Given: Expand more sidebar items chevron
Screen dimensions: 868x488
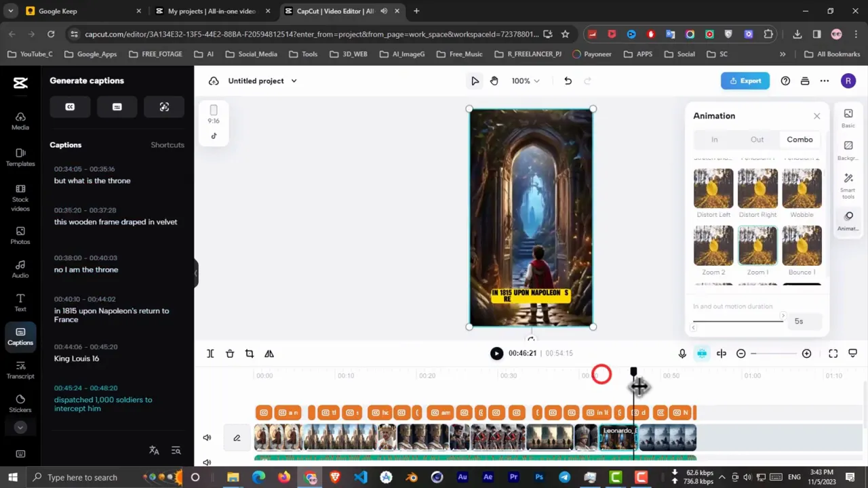Looking at the screenshot, I should tap(20, 428).
